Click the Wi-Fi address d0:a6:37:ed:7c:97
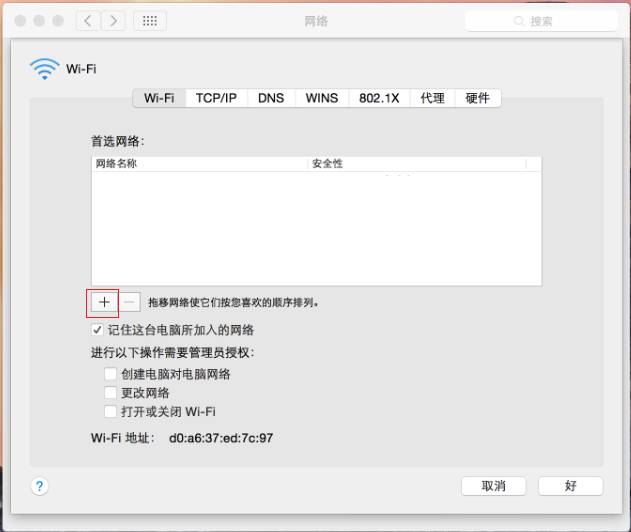The width and height of the screenshot is (631, 532). point(221,438)
